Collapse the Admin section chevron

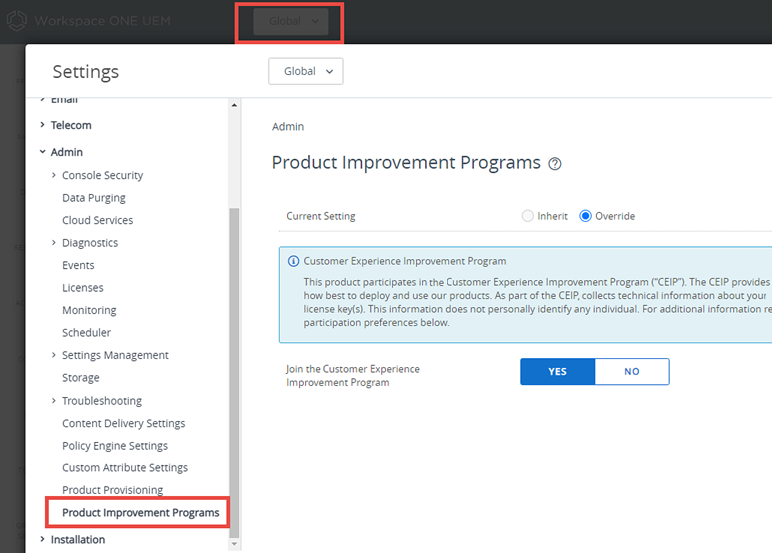pos(42,152)
